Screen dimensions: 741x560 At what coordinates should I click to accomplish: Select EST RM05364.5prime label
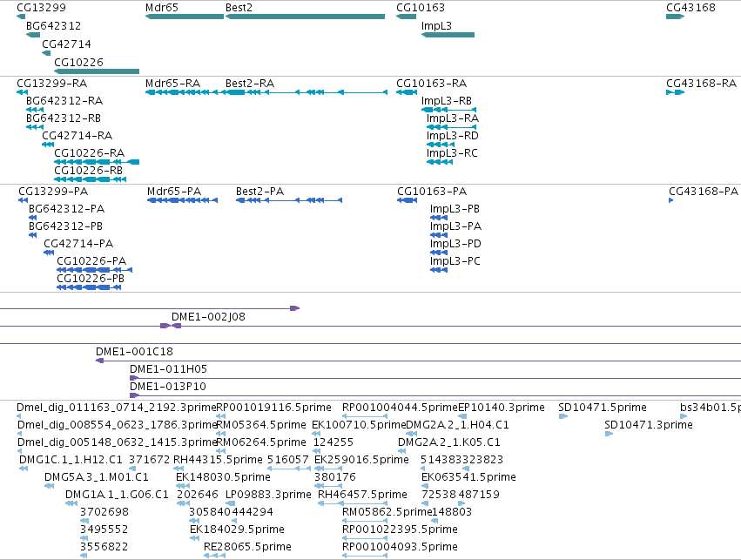(261, 425)
